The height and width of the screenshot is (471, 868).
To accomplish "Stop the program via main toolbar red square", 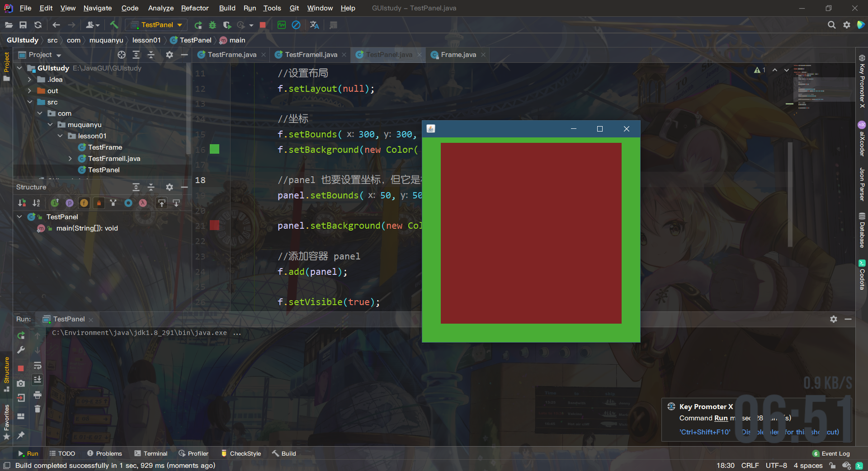I will tap(263, 25).
